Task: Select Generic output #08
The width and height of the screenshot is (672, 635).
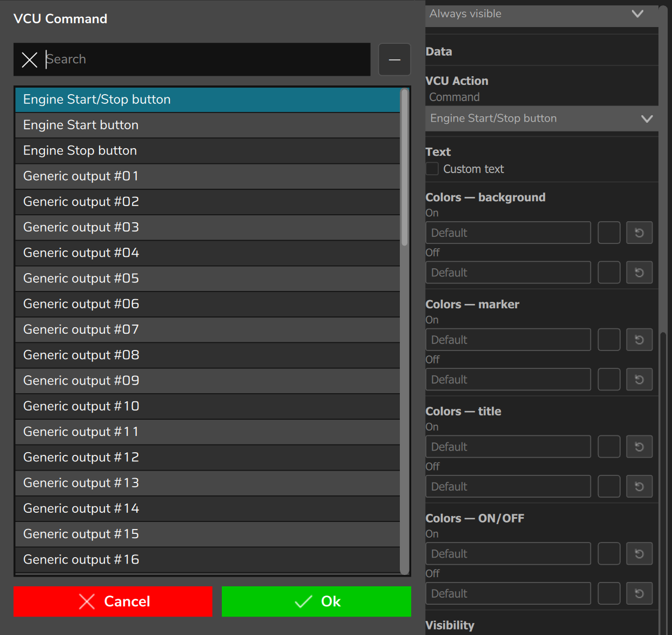Action: (208, 355)
